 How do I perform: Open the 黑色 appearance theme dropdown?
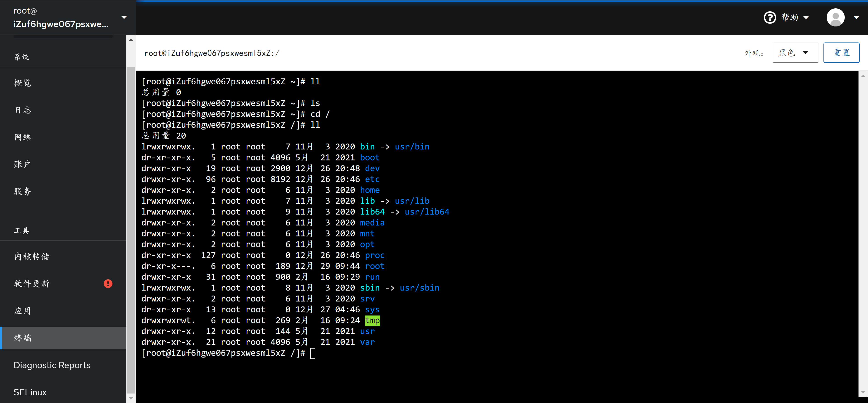click(x=795, y=53)
